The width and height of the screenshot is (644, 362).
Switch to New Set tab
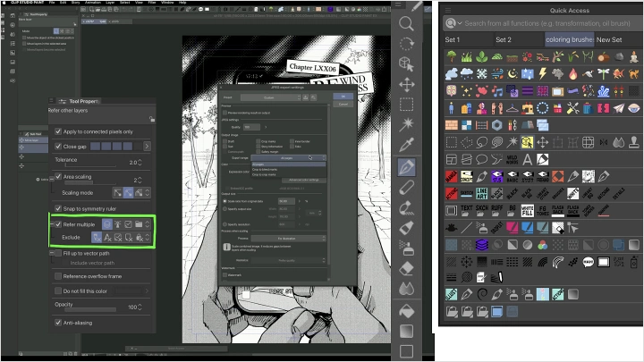pyautogui.click(x=618, y=40)
